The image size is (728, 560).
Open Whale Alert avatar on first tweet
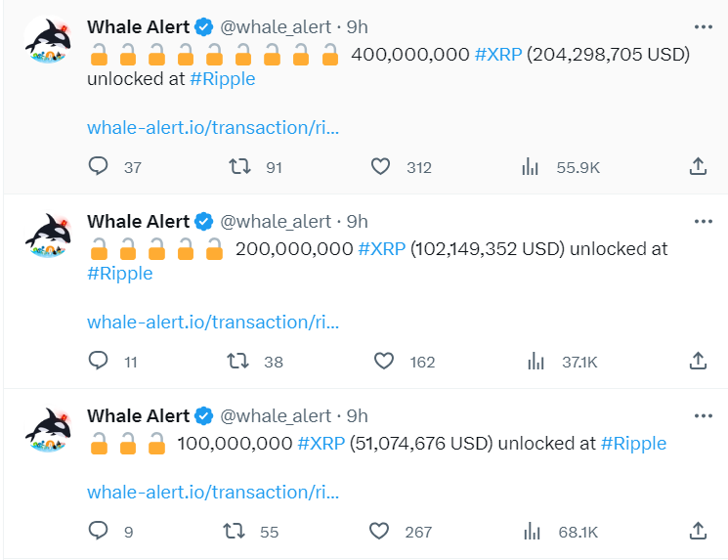(47, 40)
